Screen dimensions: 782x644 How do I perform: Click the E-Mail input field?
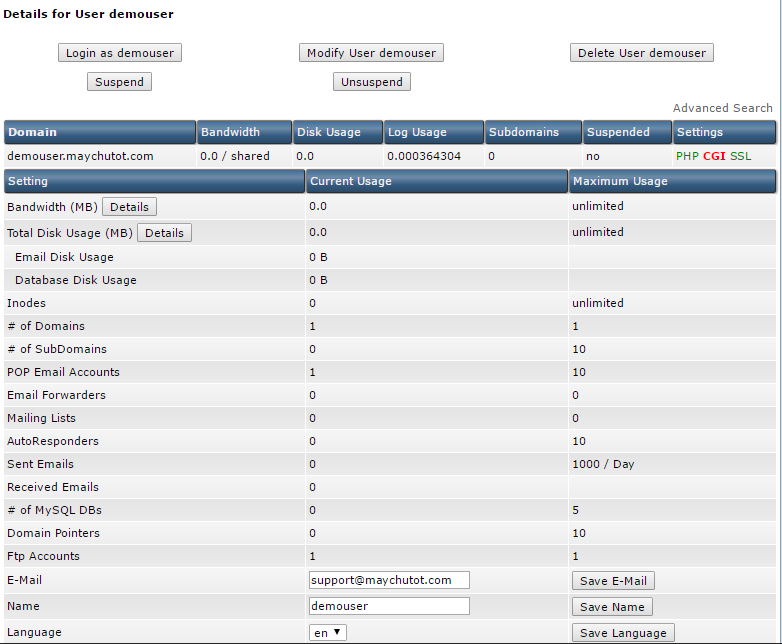389,580
